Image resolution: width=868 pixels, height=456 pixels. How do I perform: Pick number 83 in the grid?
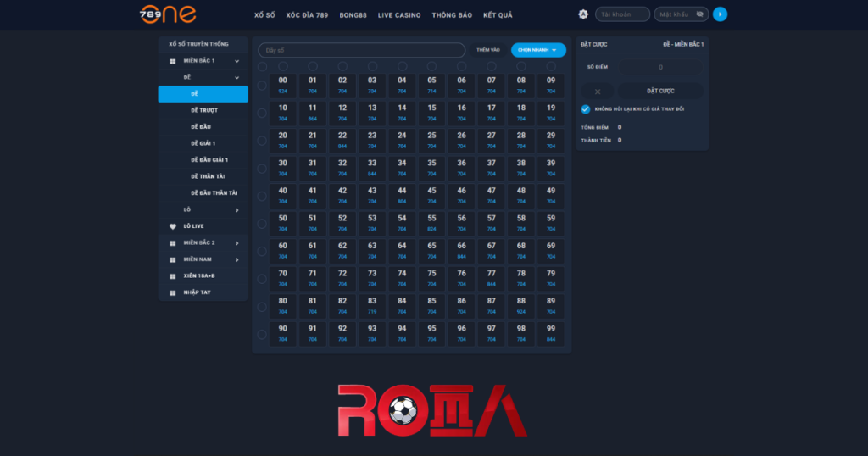(x=372, y=307)
